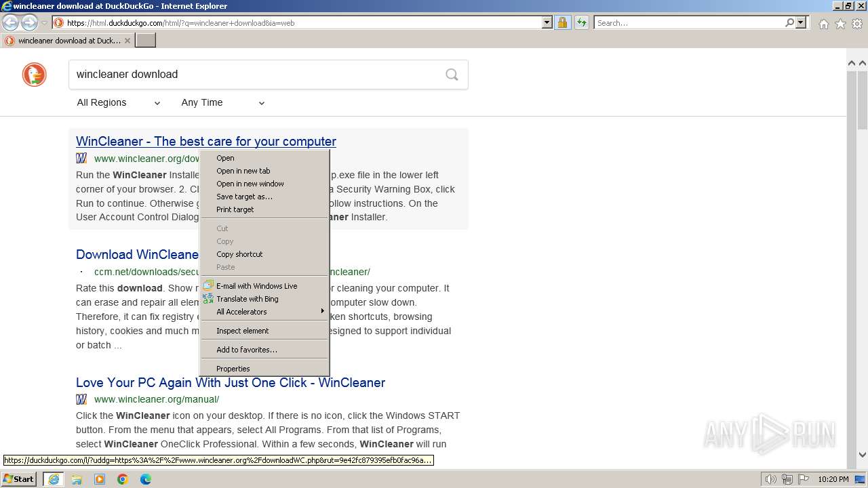
Task: Click the DuckDuckGo search query field
Action: point(254,75)
